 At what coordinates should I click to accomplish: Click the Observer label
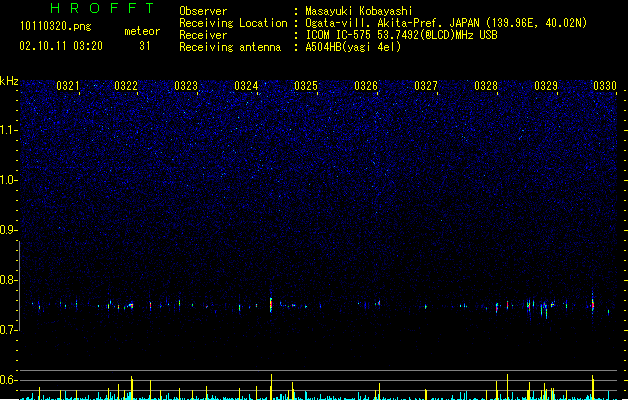point(203,11)
